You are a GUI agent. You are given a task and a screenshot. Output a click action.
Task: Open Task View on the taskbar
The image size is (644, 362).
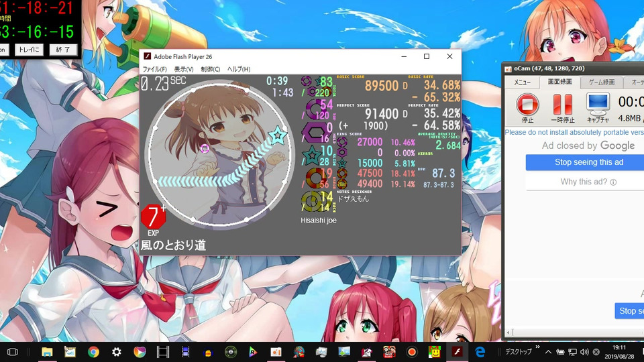point(13,352)
